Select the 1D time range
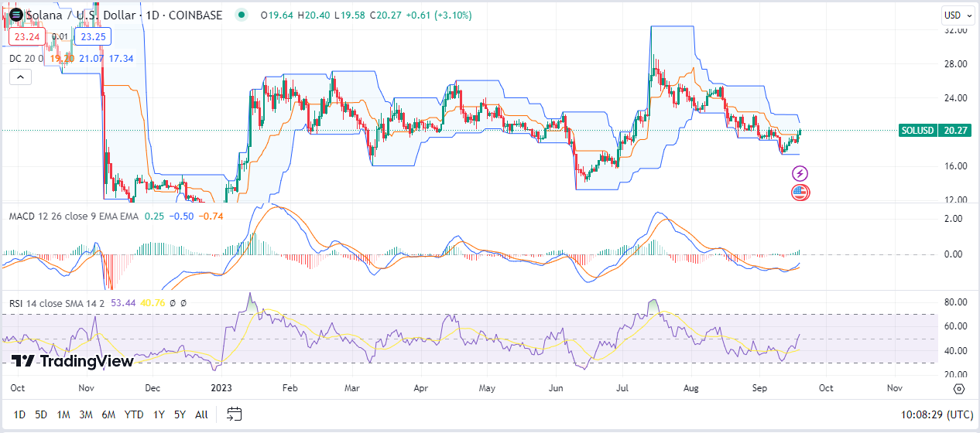Viewport: 980px width, 433px height. [19, 414]
